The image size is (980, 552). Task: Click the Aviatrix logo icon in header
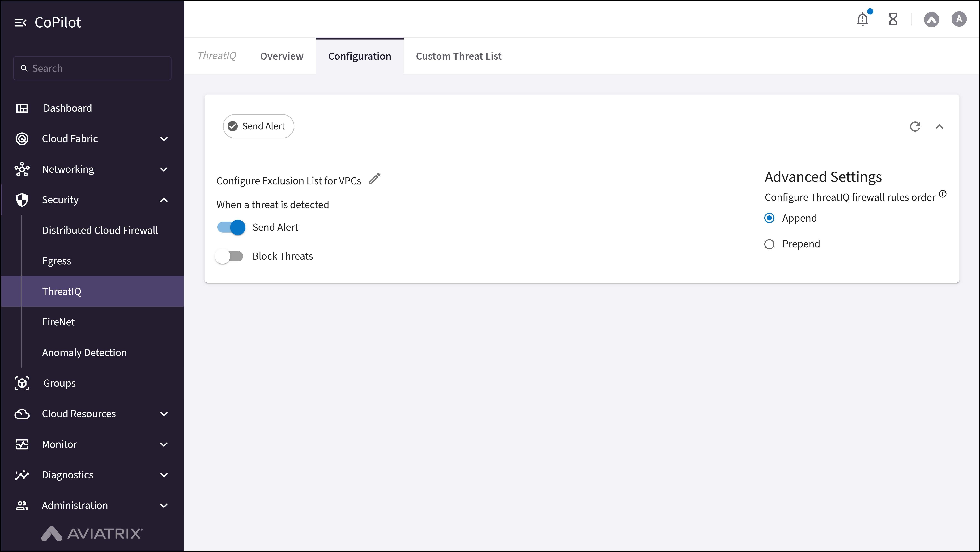click(931, 19)
